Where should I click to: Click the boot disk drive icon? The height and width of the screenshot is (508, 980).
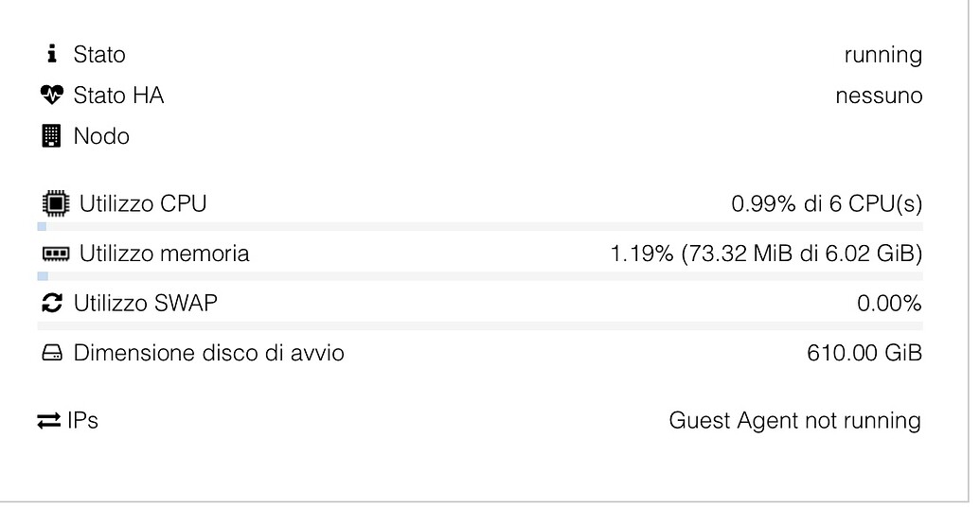pos(52,354)
